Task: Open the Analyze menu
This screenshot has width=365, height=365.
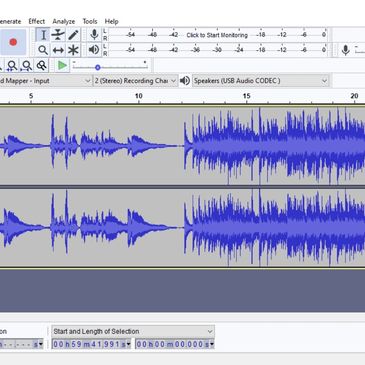Action: (64, 21)
